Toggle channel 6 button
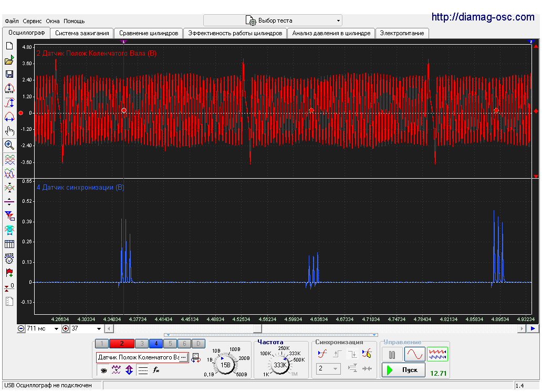 coord(184,344)
